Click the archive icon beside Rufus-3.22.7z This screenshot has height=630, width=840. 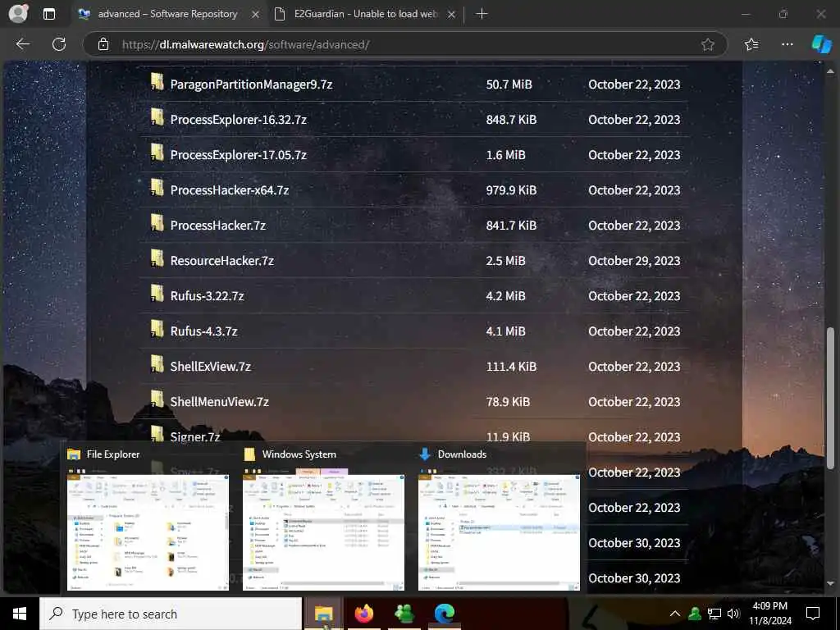[x=157, y=294]
